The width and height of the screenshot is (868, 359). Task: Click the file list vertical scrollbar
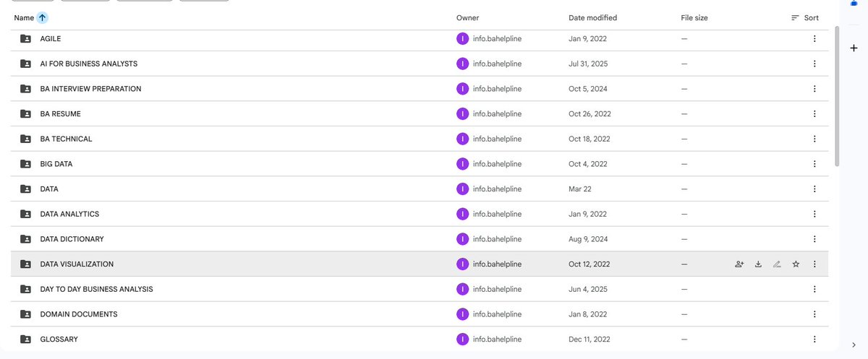[837, 96]
